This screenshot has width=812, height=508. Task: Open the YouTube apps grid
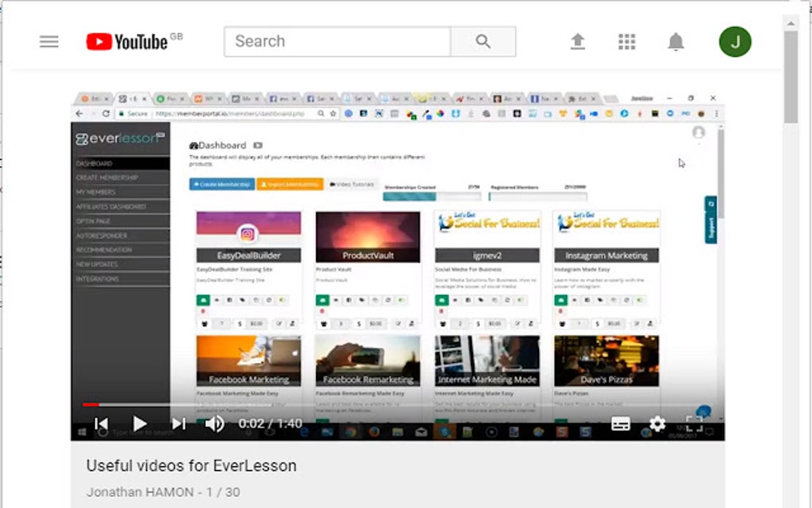[627, 41]
